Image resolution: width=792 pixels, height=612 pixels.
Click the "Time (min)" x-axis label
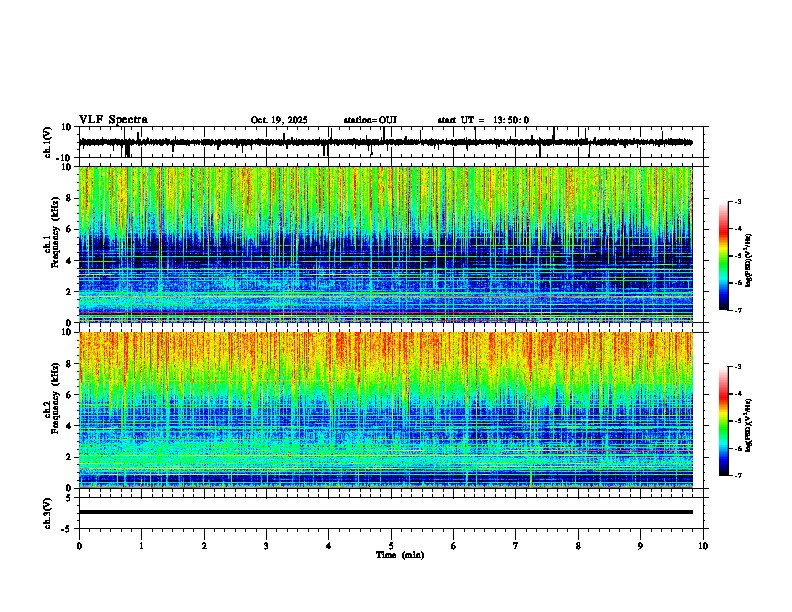tap(400, 555)
